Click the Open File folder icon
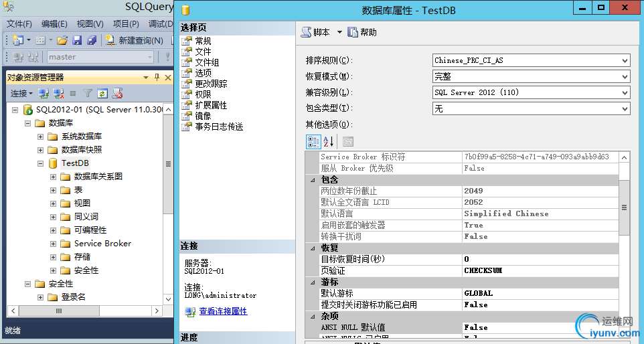The width and height of the screenshot is (644, 344). point(62,40)
